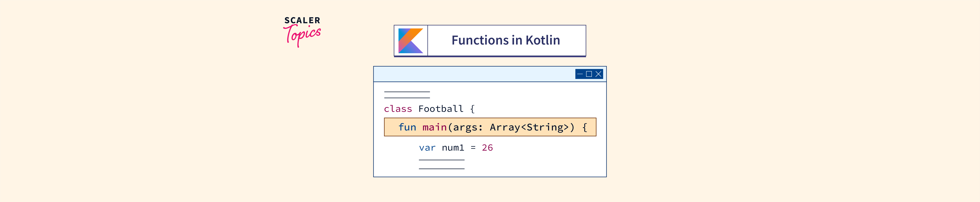Click the 'class' keyword

(x=398, y=109)
